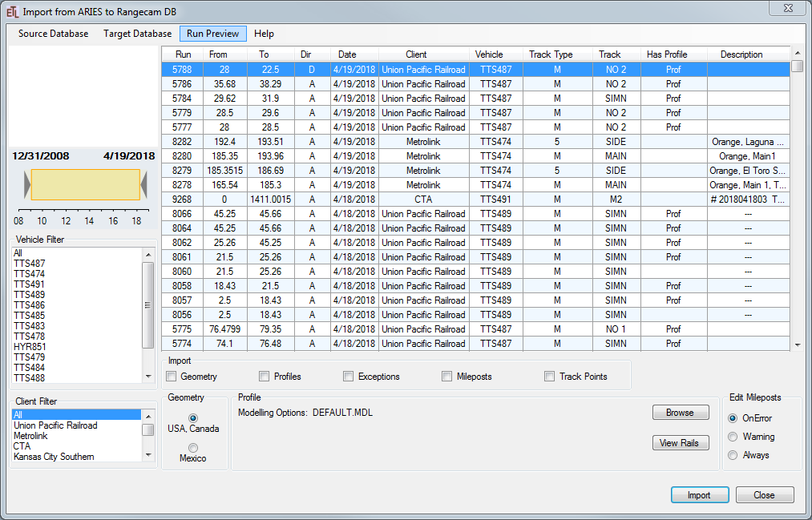Click the left date range slider handle
The image size is (812, 520).
27,185
